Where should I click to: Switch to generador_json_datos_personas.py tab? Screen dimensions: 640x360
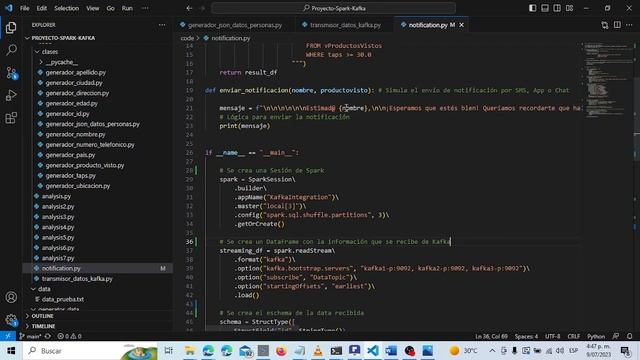[x=234, y=25]
